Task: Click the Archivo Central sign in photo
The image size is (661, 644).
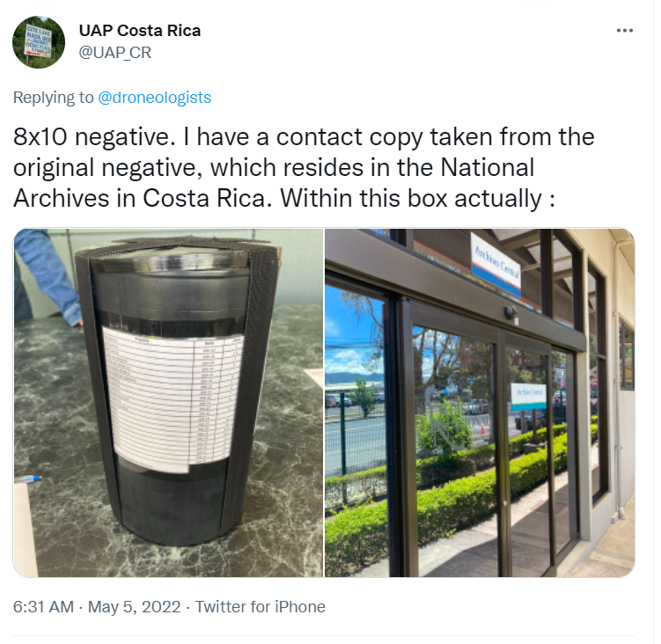Action: pyautogui.click(x=496, y=264)
